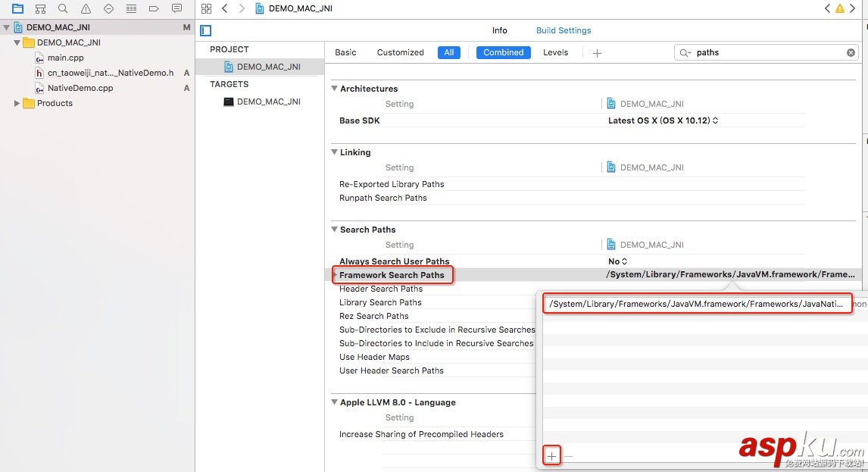Open the Base SDK dropdown
This screenshot has width=868, height=472.
[663, 120]
